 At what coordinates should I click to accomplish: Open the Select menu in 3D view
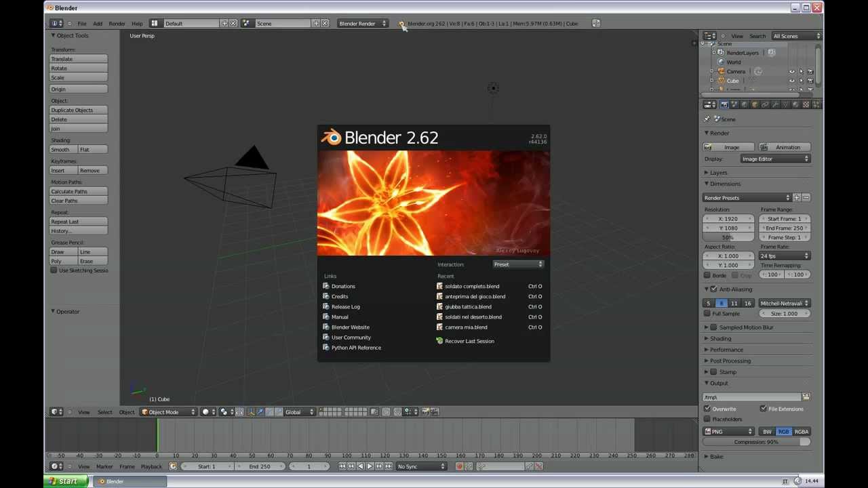tap(105, 411)
